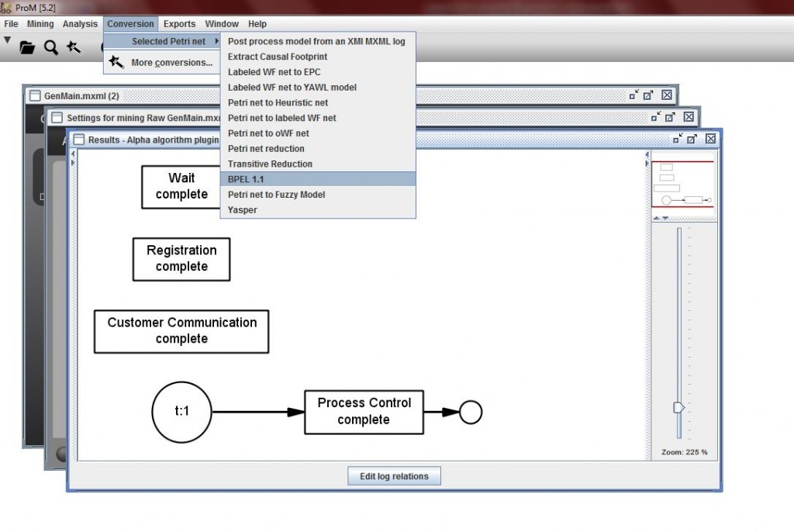The height and width of the screenshot is (532, 794).
Task: Click the GenMain.mxml (2) window frame icon
Action: pos(35,95)
